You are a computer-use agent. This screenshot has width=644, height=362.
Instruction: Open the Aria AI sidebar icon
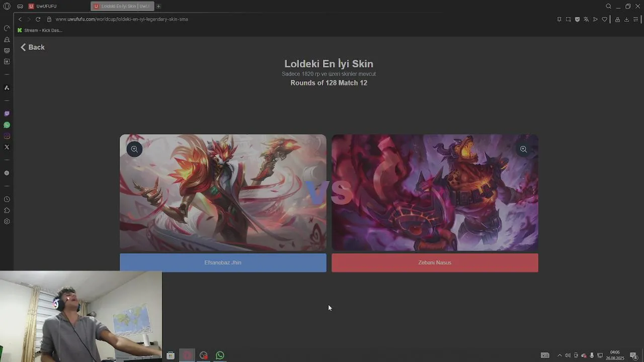pos(7,87)
